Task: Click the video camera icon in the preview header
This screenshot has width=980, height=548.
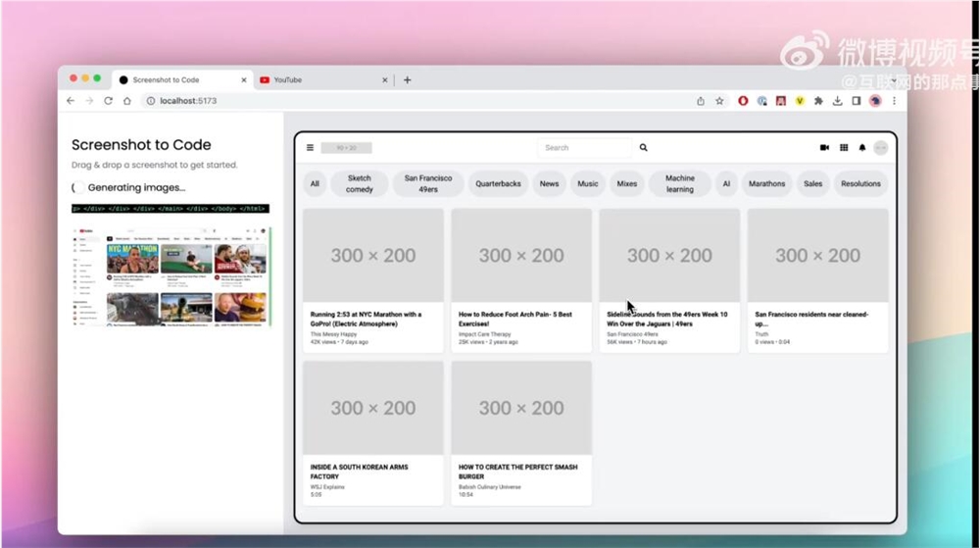Action: tap(824, 148)
